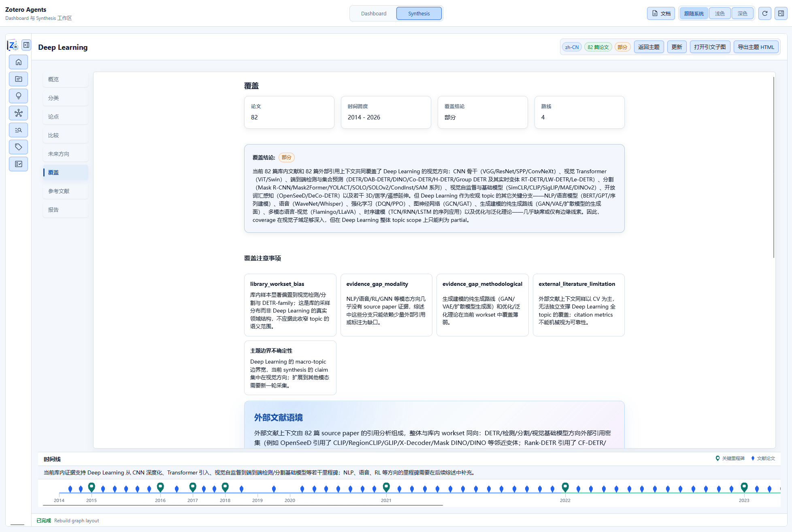Click the Rebuild graph layout status
The image size is (792, 532).
coord(77,521)
